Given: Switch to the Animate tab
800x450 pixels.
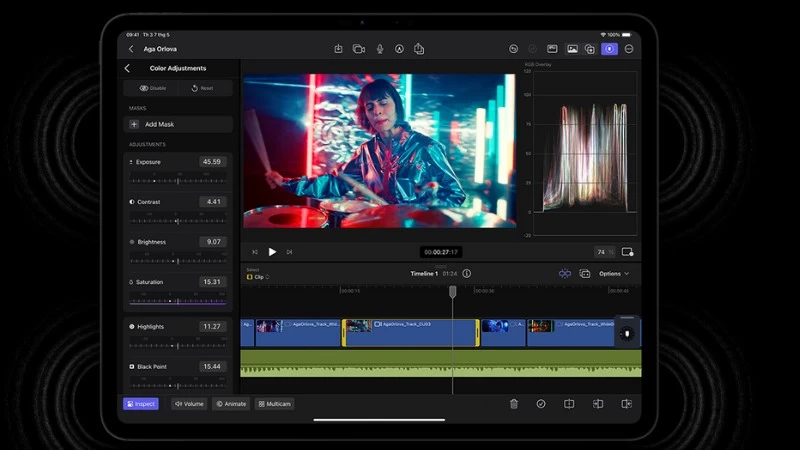Looking at the screenshot, I should 231,404.
